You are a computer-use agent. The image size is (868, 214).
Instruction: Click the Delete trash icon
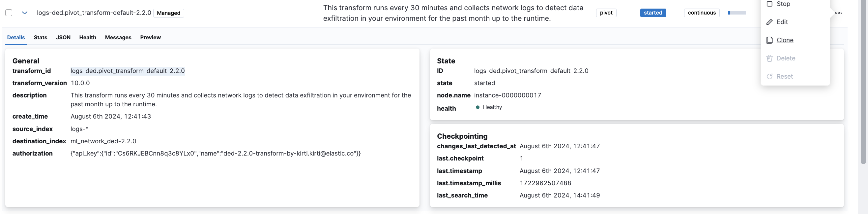click(769, 58)
